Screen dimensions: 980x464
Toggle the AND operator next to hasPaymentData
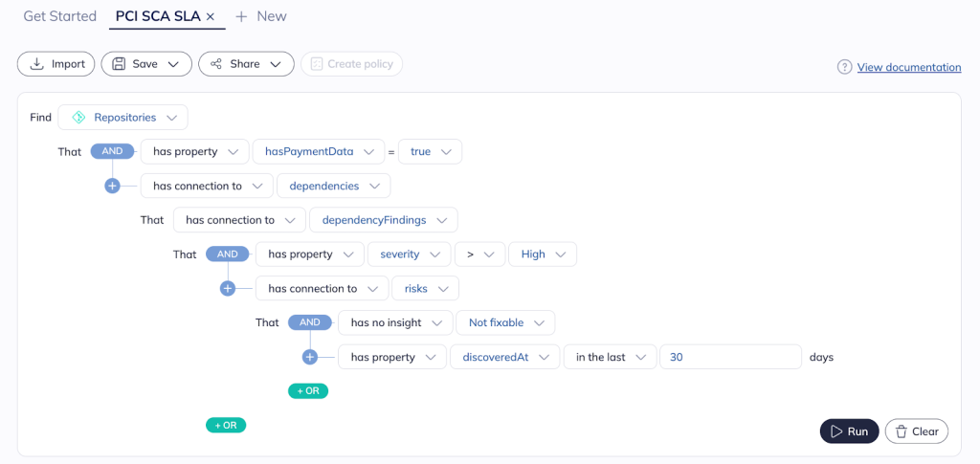click(x=112, y=151)
